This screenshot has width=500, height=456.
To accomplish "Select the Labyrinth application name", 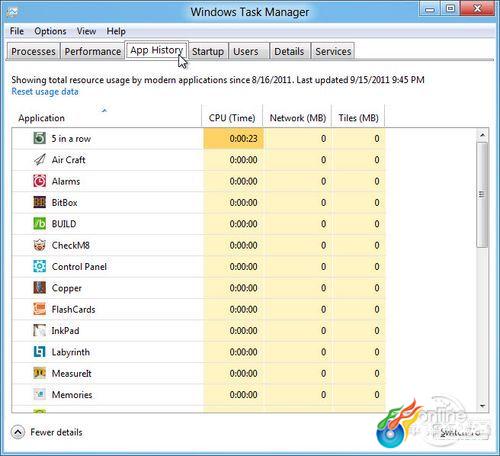I will click(x=71, y=352).
